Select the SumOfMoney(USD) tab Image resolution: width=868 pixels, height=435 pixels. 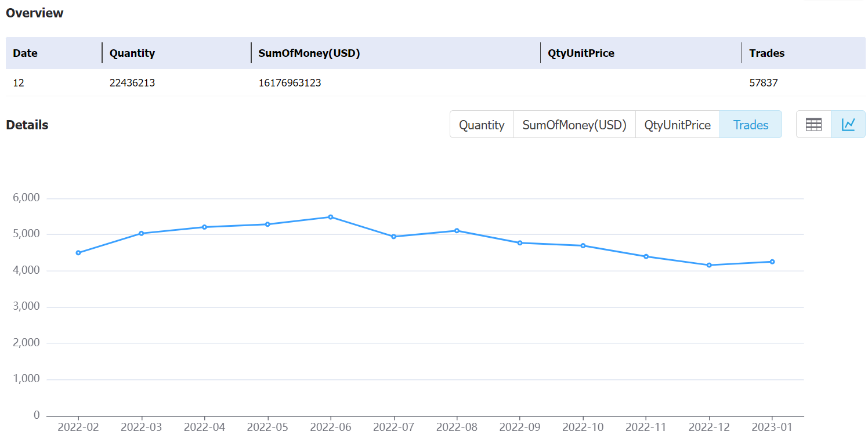pos(574,125)
